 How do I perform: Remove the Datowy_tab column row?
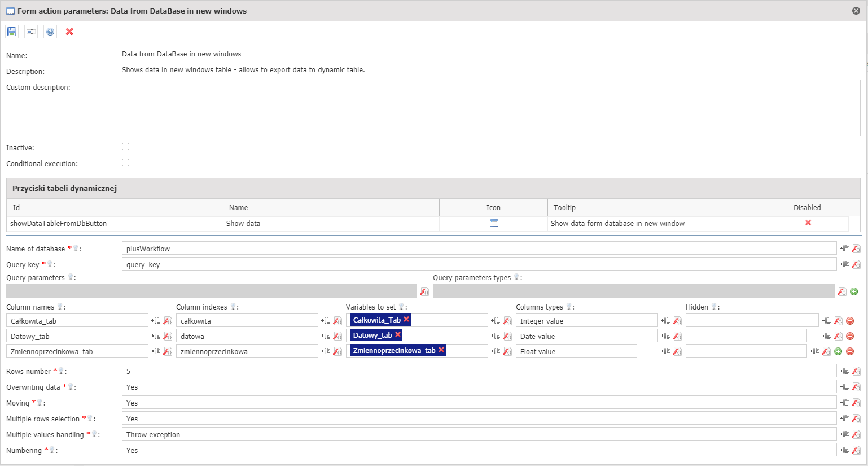[x=850, y=336]
